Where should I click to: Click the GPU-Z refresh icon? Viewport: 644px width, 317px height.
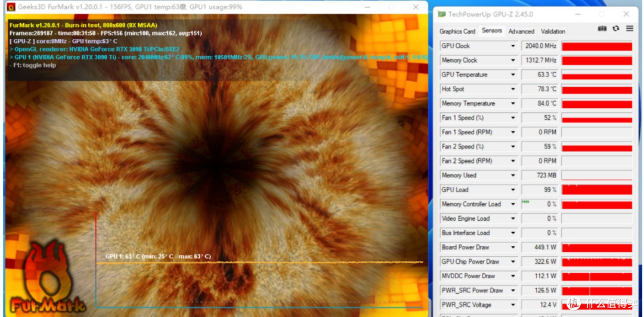pyautogui.click(x=615, y=29)
